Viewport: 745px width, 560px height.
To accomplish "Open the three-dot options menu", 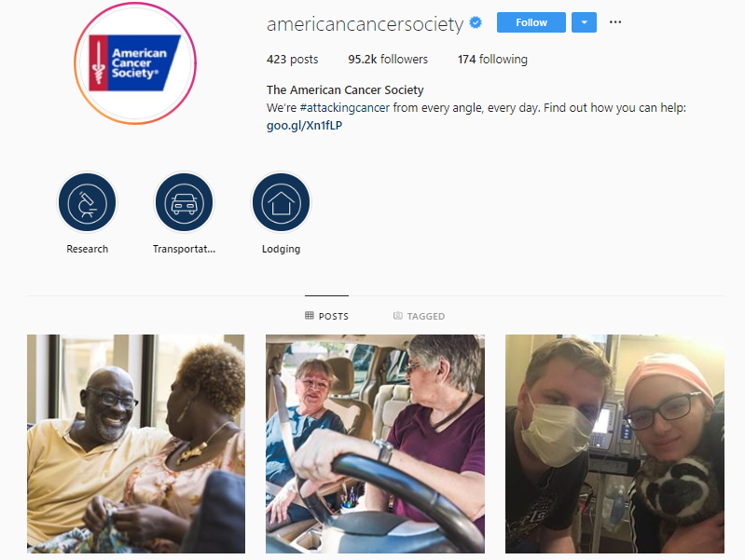I will 615,22.
